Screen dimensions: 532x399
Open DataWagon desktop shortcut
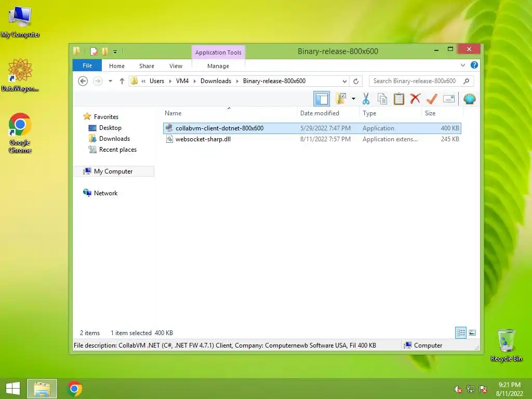tap(20, 75)
